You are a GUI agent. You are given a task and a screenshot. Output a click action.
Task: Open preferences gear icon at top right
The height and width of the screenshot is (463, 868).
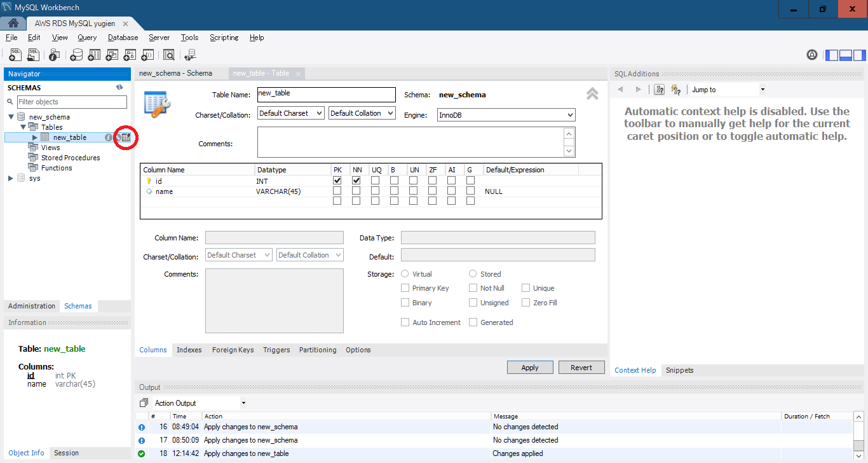point(812,55)
